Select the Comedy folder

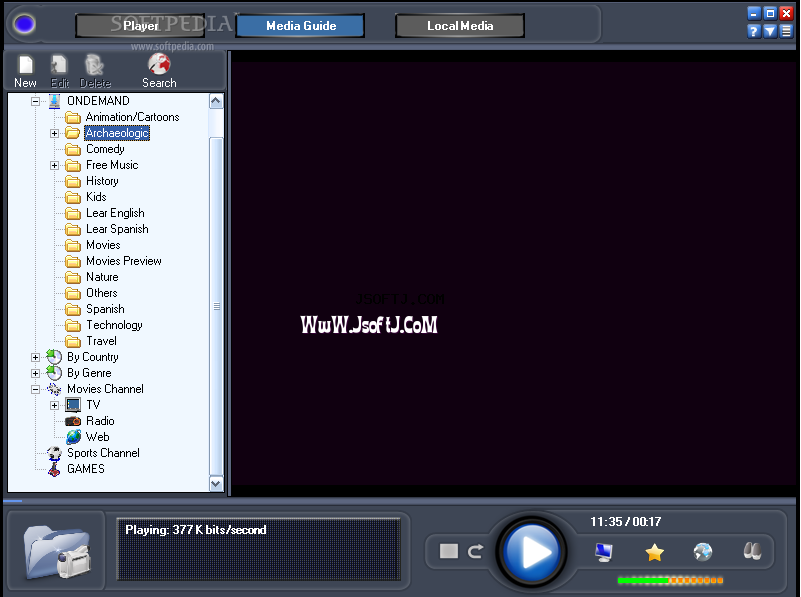click(x=105, y=149)
